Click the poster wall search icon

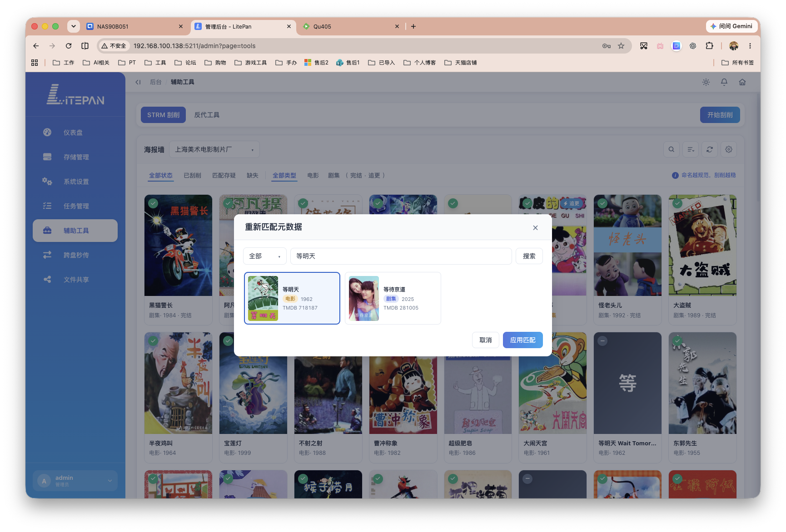[x=672, y=149]
